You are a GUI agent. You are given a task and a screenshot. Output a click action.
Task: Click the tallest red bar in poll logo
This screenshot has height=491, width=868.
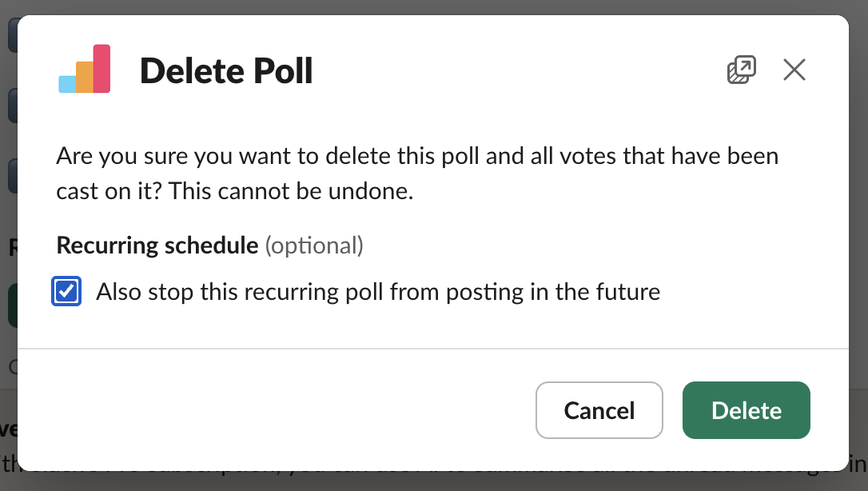click(x=102, y=69)
